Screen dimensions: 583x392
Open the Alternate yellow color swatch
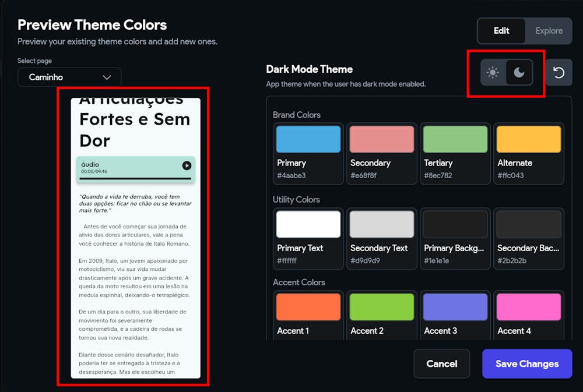pyautogui.click(x=529, y=140)
